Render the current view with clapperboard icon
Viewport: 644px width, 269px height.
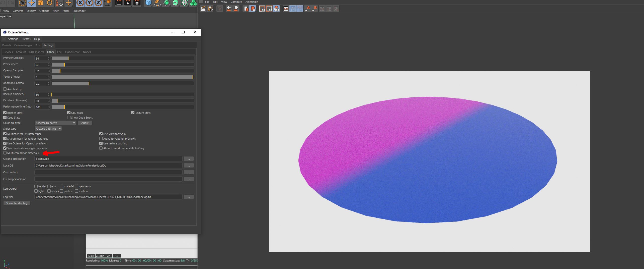(x=119, y=3)
